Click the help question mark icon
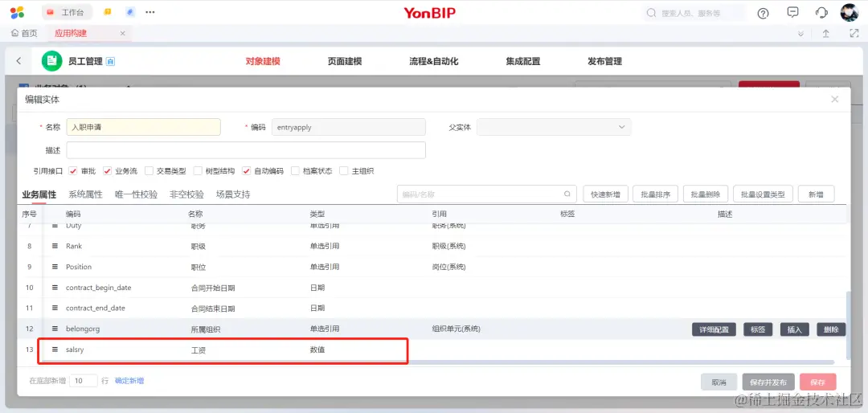Image resolution: width=868 pixels, height=413 pixels. point(763,14)
